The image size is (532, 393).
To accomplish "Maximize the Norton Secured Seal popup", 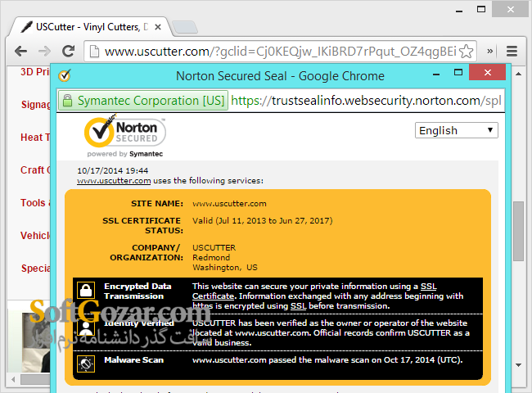I will (458, 72).
